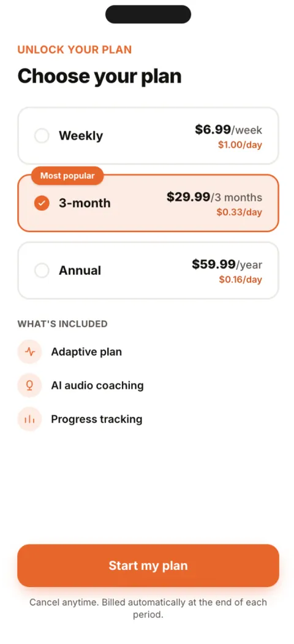294x644 pixels.
Task: Click the $0.16/day annual rate
Action: point(241,280)
